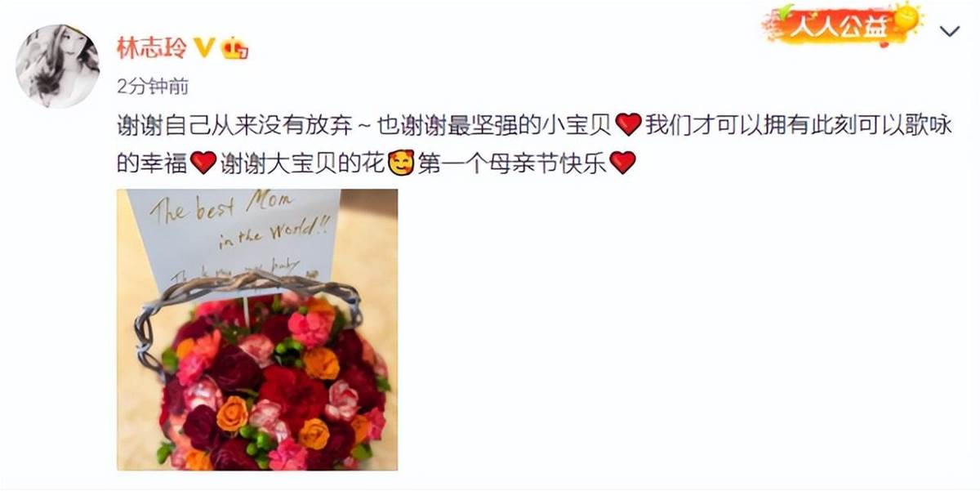Click the heart emoji after 小宝贝
The image size is (980, 491).
point(627,126)
